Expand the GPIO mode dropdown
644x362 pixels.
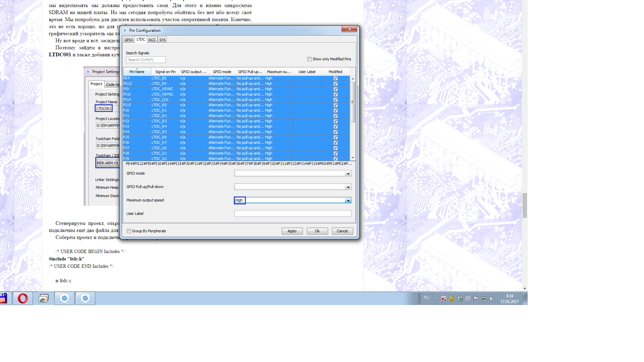click(x=348, y=174)
